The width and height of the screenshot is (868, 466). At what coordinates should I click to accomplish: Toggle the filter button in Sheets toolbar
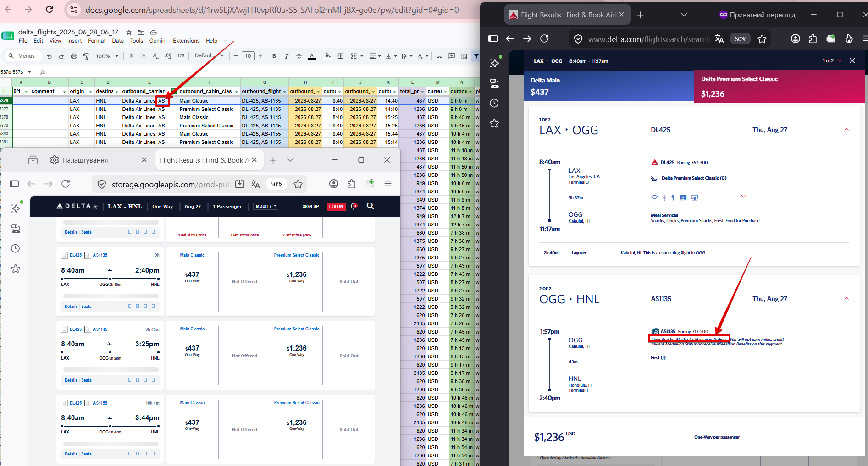tap(476, 56)
